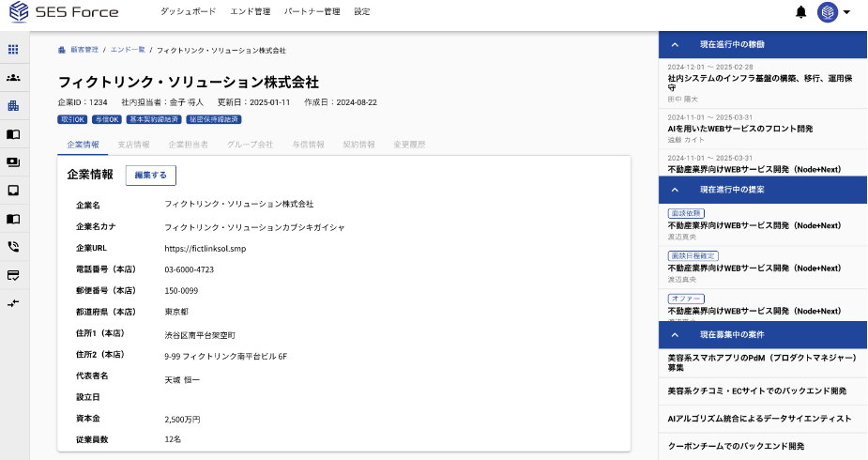Click representative name 天城 恒一

(181, 380)
